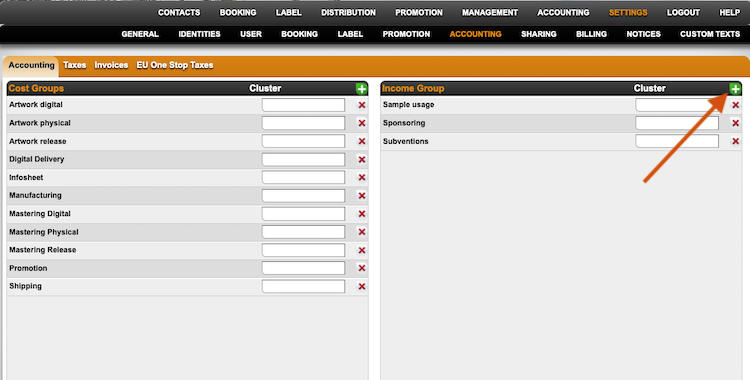
Task: Delete the Manufacturing cost group
Action: [x=362, y=196]
